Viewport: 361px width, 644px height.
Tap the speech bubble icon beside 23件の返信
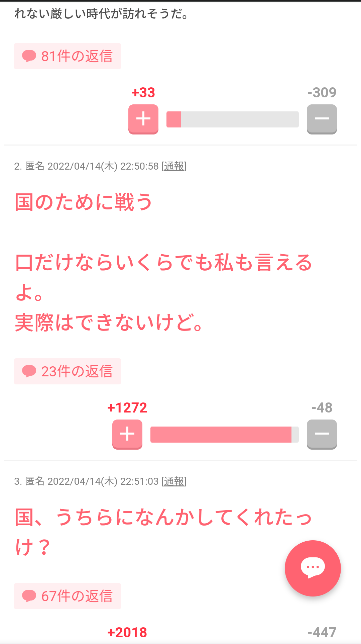coord(29,371)
